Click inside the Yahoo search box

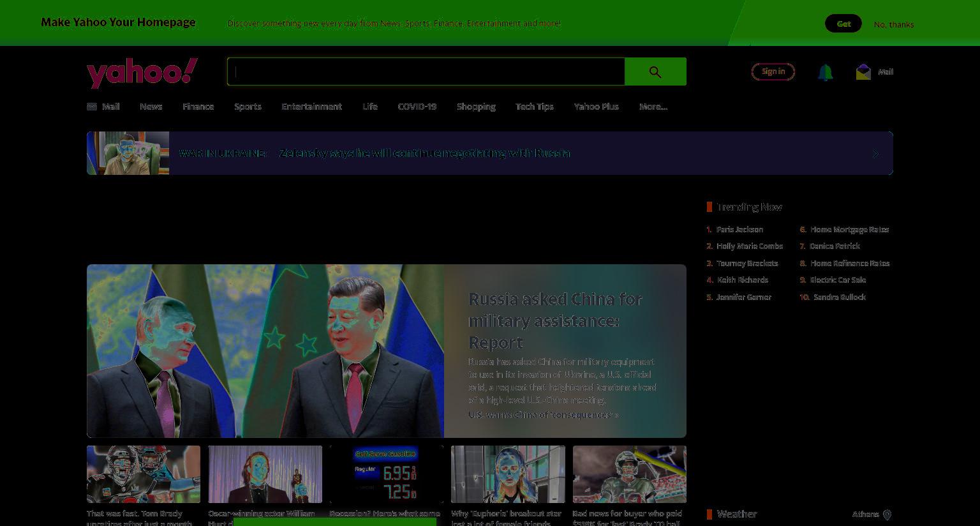[x=426, y=71]
